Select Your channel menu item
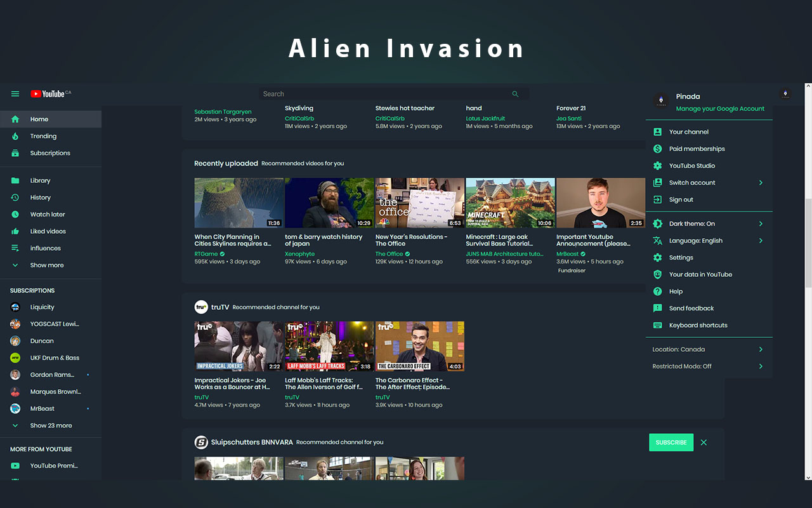812x508 pixels. point(709,132)
